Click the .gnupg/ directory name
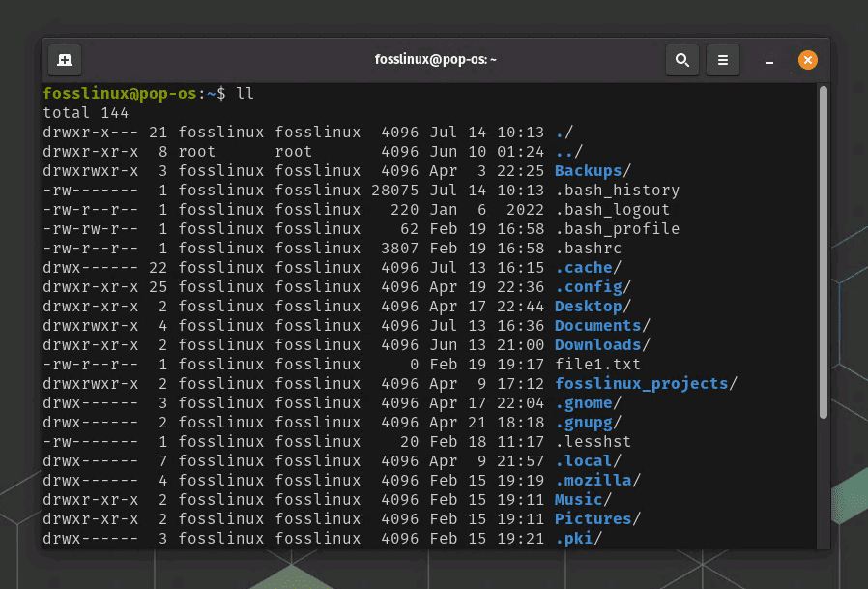The height and width of the screenshot is (589, 868). [x=589, y=423]
